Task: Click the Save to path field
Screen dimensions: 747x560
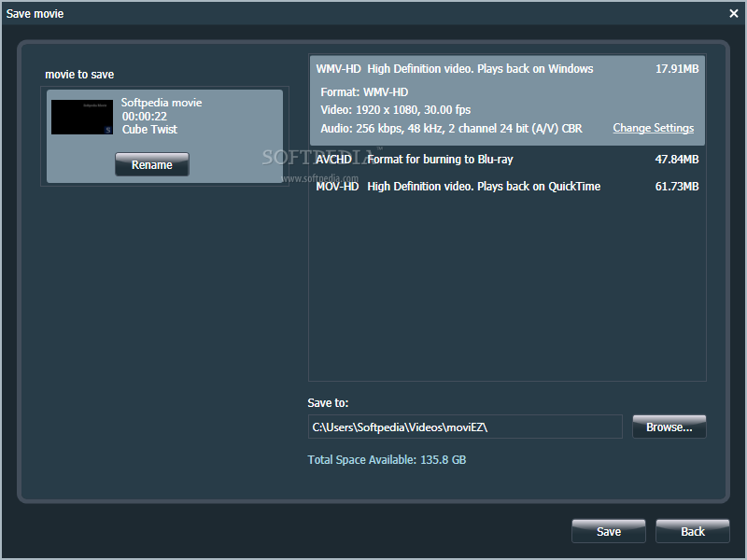Action: [x=465, y=427]
